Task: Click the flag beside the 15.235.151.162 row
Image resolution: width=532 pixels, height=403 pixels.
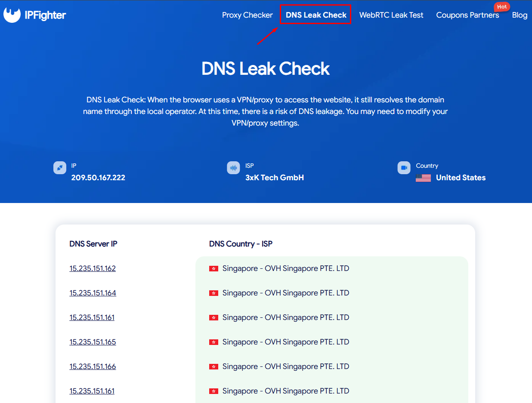Action: (x=213, y=268)
